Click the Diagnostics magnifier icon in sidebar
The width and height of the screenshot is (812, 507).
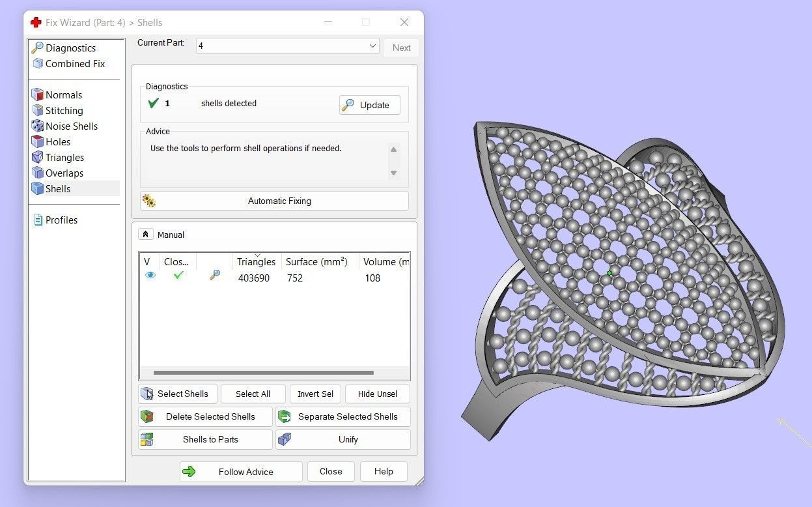[38, 48]
